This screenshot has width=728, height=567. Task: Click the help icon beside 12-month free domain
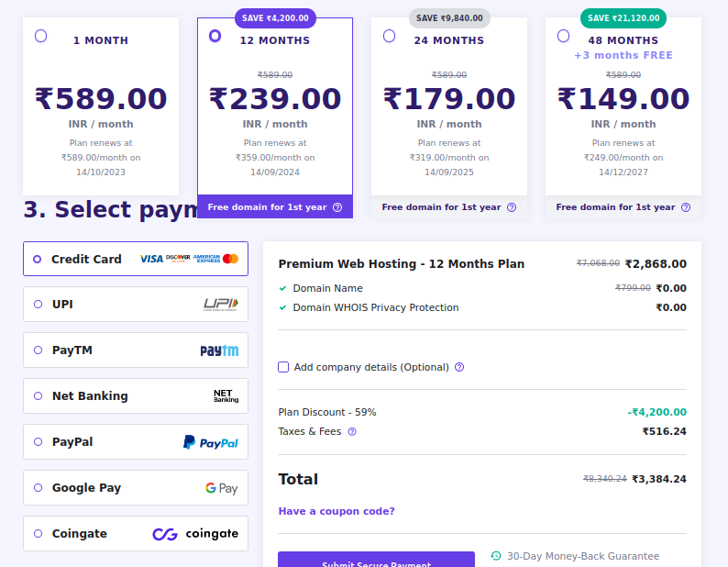click(x=337, y=207)
